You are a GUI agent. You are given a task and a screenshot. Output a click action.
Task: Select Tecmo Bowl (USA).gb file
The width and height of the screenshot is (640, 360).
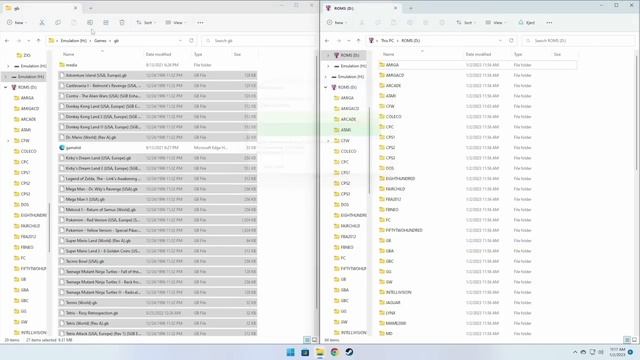pyautogui.click(x=157, y=261)
